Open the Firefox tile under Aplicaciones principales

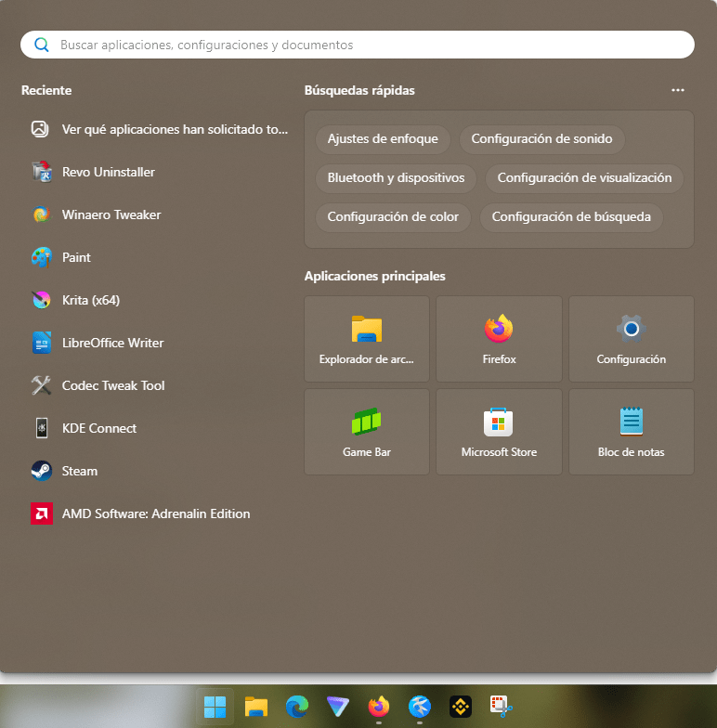(x=500, y=339)
